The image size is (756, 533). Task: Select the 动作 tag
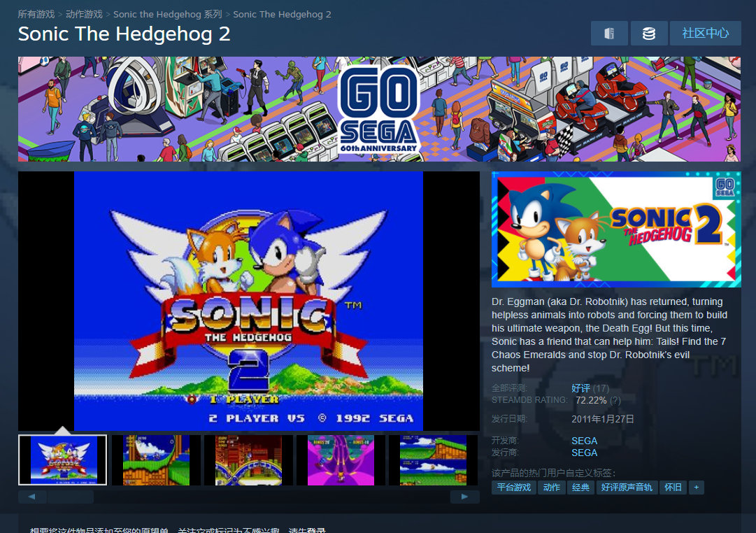(x=552, y=487)
